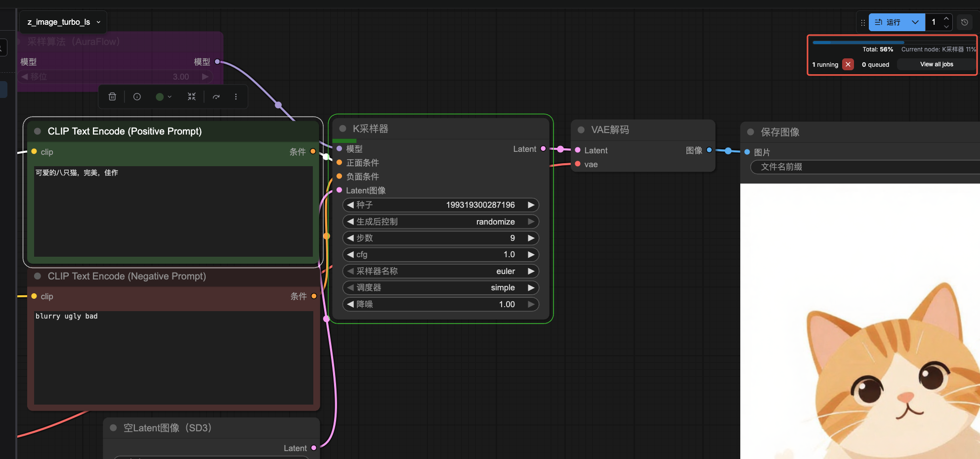Click the K采样器 正面条件 input socket
This screenshot has width=980, height=459.
(x=340, y=162)
